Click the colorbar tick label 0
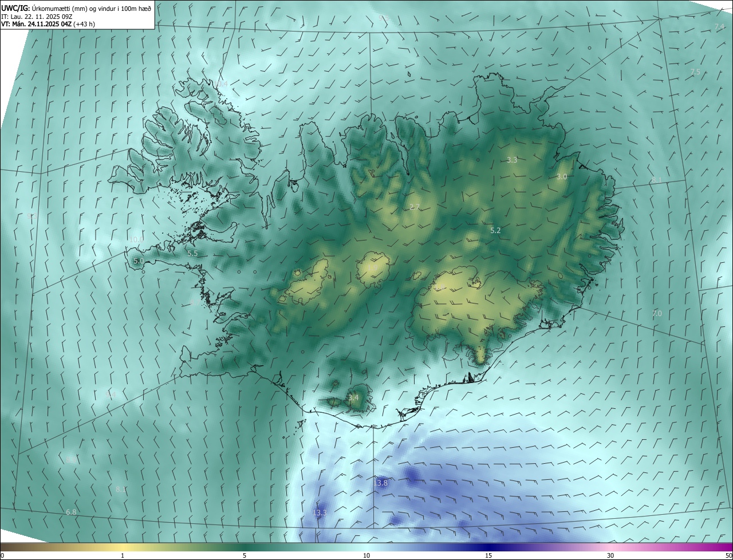The width and height of the screenshot is (733, 560). tap(2, 556)
